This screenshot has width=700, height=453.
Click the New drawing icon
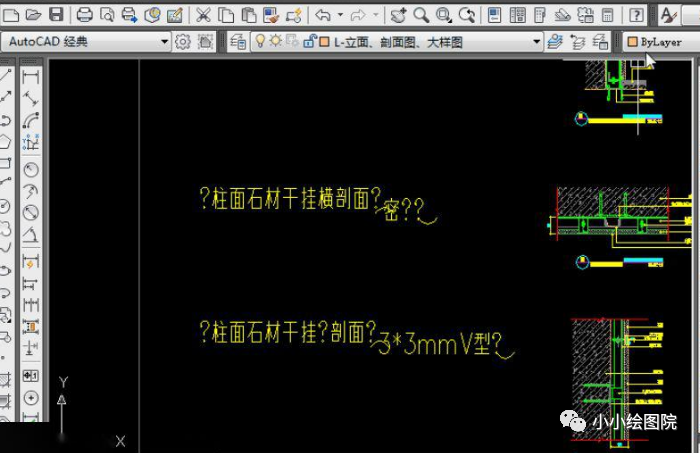point(11,16)
